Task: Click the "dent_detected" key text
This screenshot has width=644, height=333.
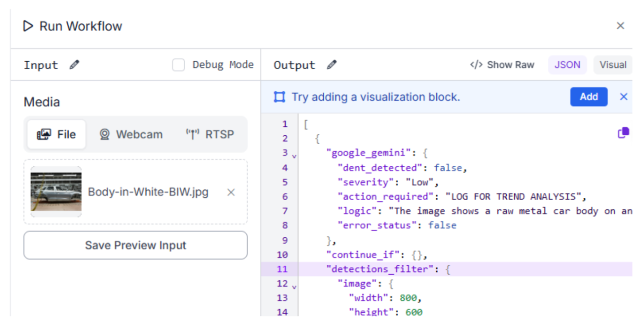Action: tap(380, 168)
